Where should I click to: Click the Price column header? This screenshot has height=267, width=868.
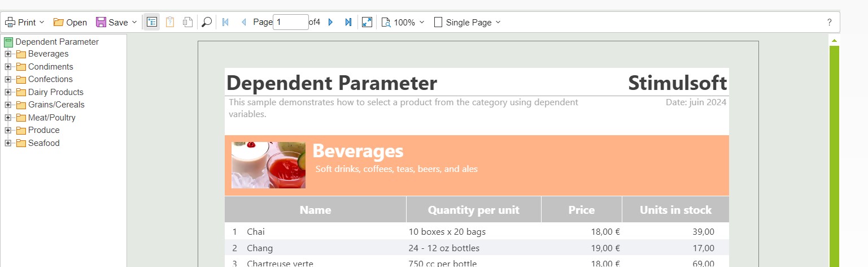tap(581, 210)
